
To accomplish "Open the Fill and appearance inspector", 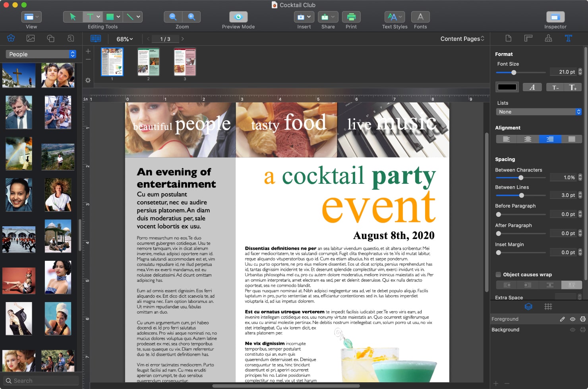I will point(548,38).
